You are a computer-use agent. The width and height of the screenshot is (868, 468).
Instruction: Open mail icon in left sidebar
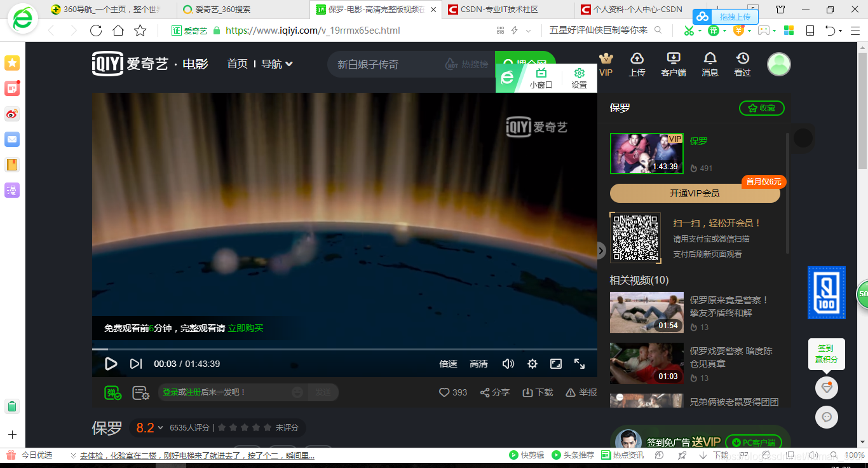[12, 139]
